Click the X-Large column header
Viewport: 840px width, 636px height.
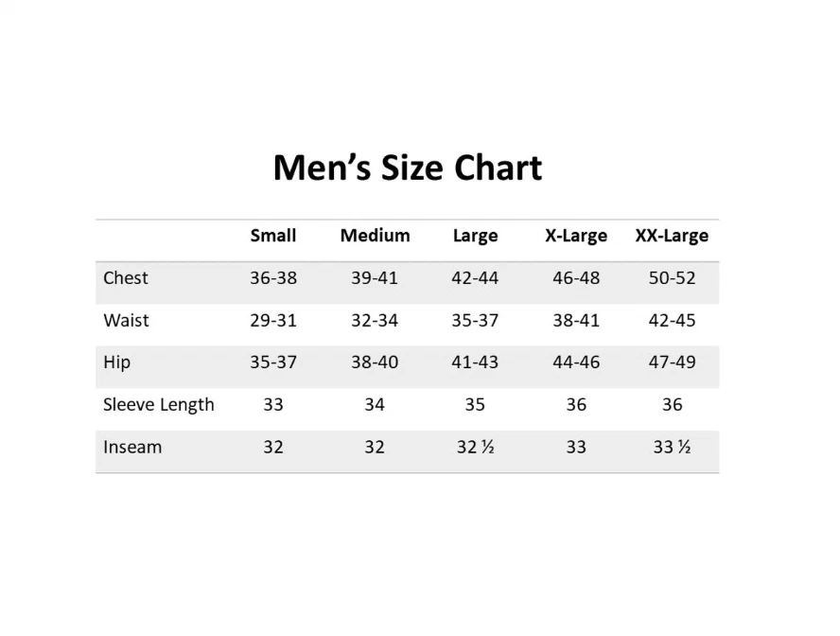click(x=576, y=236)
